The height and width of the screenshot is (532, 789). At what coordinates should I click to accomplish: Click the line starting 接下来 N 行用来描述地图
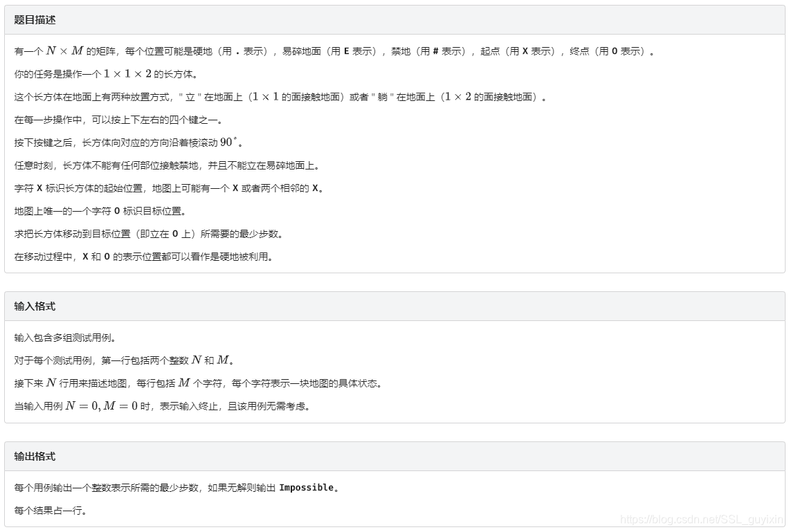198,384
